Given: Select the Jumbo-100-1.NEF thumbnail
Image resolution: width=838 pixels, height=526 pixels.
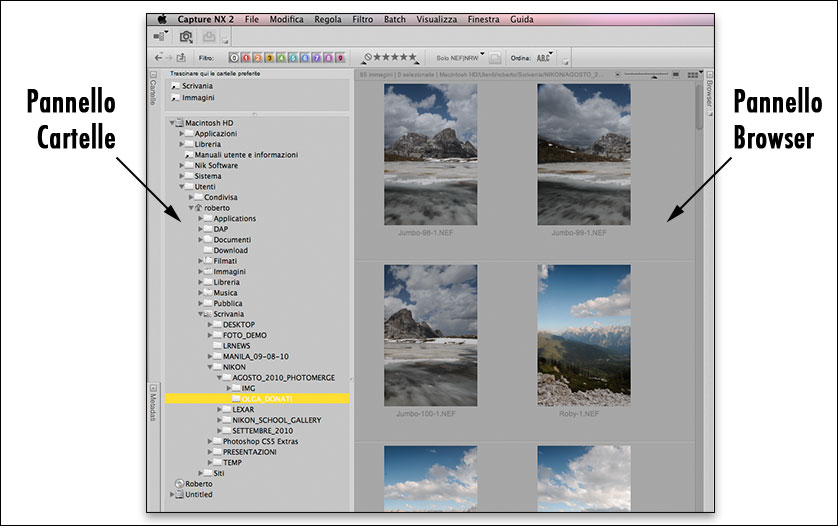Looking at the screenshot, I should tap(430, 336).
